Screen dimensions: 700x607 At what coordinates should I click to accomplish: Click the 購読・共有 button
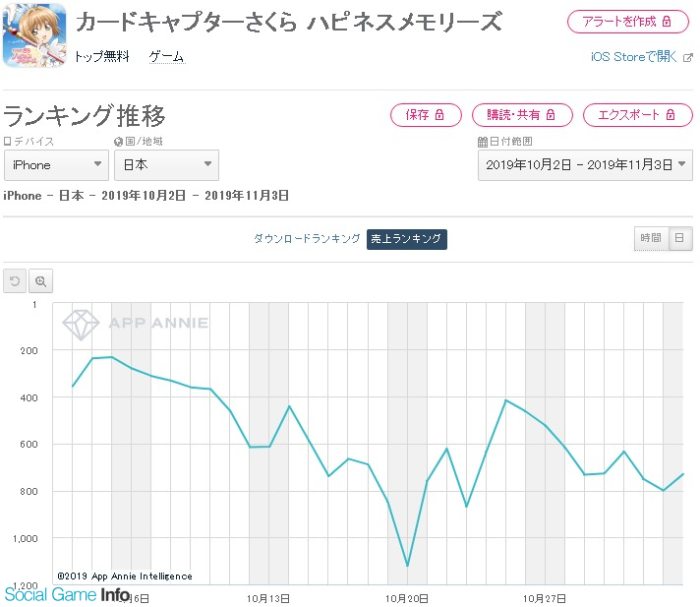tap(522, 115)
